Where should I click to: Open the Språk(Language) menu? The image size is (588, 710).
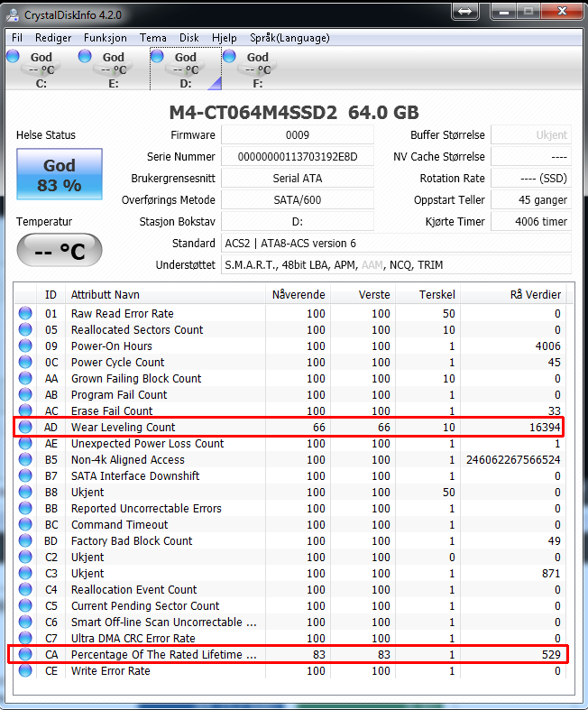coord(289,38)
